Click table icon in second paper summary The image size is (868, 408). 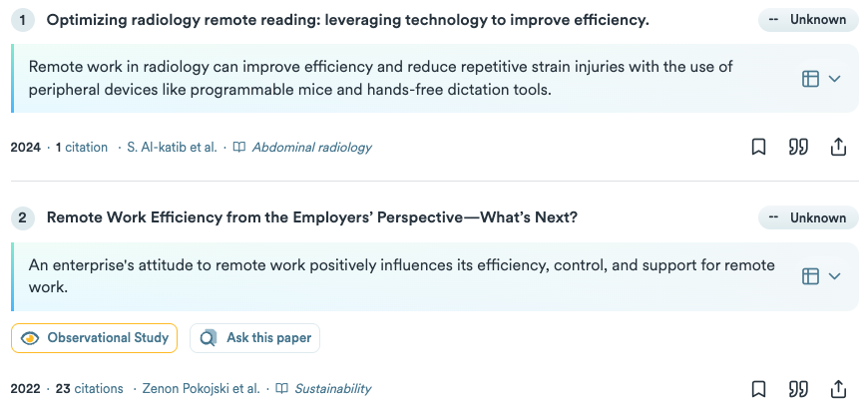810,275
